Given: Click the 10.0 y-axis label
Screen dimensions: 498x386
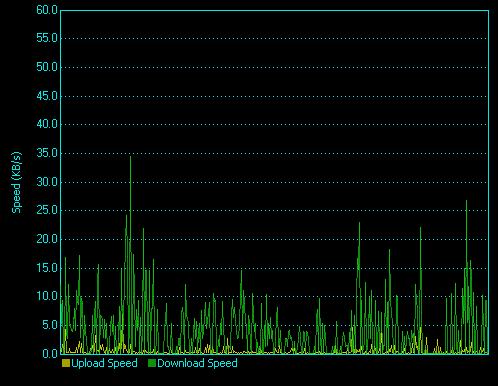Looking at the screenshot, I should click(47, 296).
